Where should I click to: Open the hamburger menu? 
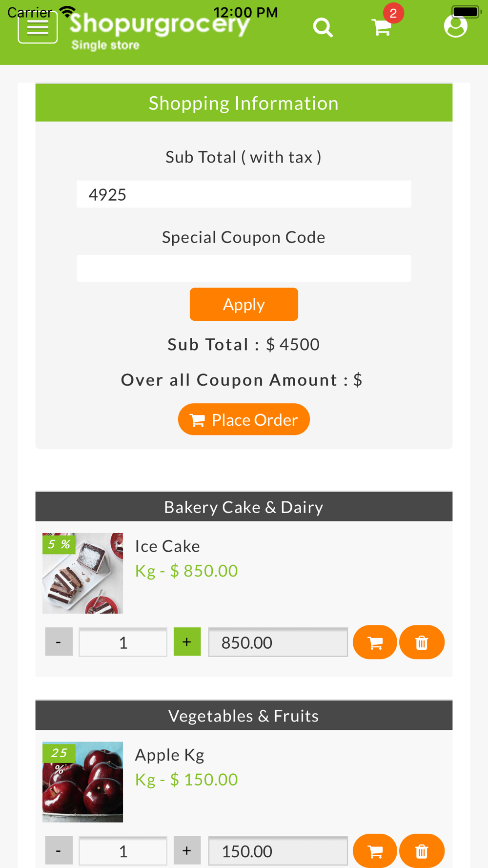38,27
